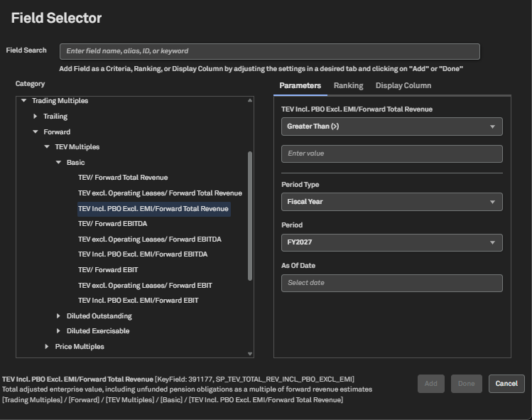Switch to the Display Column tab
The width and height of the screenshot is (532, 420).
pos(403,85)
